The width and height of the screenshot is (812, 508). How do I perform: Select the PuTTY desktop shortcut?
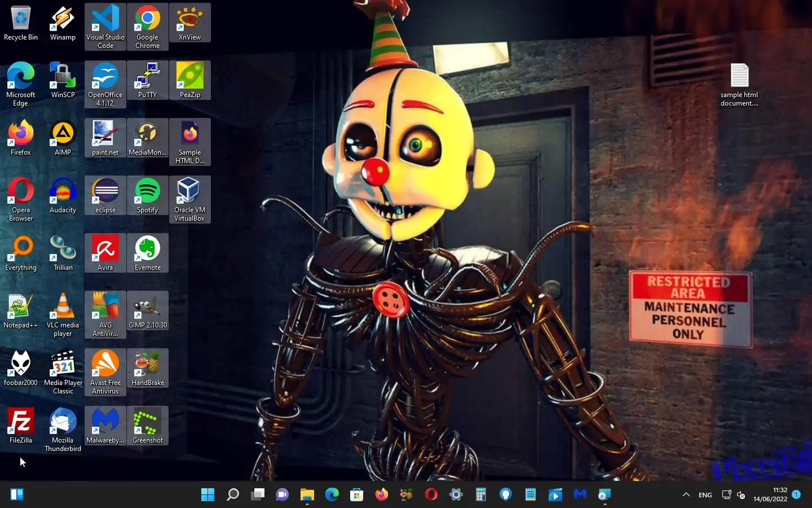pos(148,80)
